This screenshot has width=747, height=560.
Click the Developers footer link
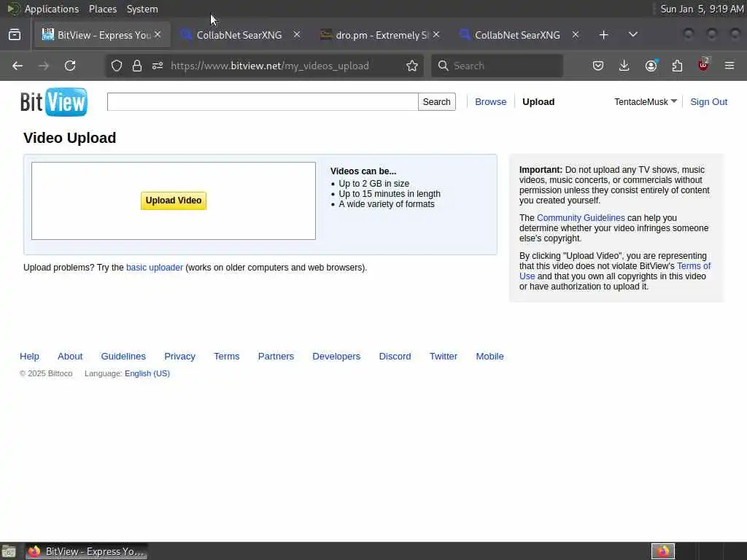point(336,356)
